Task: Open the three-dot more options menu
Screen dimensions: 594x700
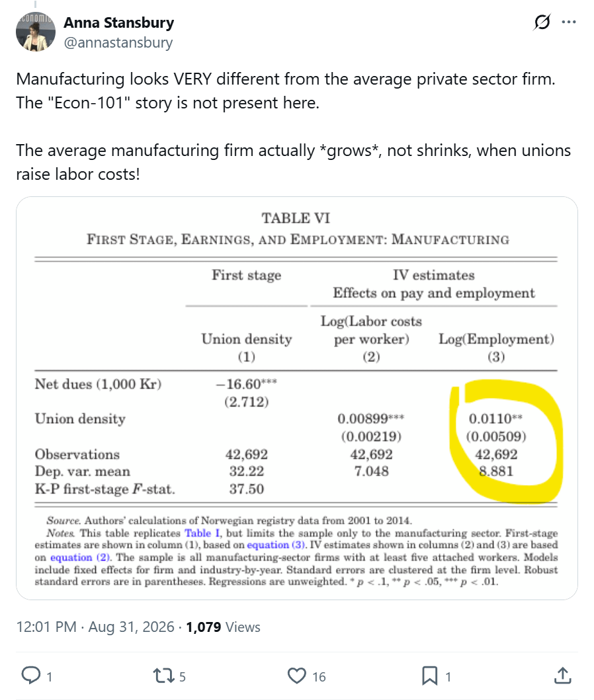Action: (x=569, y=21)
